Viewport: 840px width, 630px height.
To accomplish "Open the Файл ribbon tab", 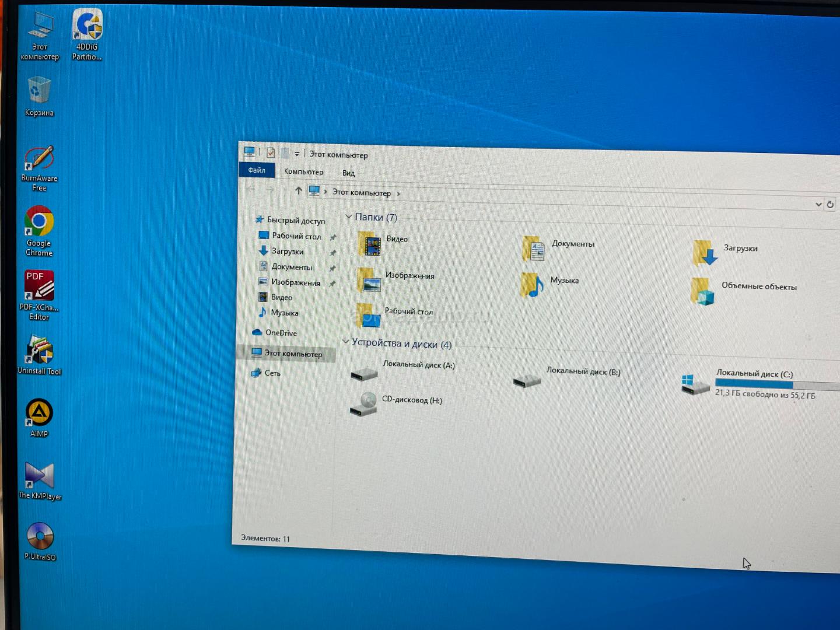I will coord(257,170).
